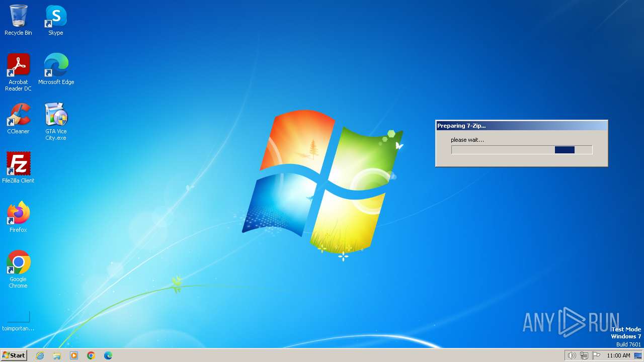The height and width of the screenshot is (362, 644).
Task: Select the CCleaner desktop shortcut
Action: click(x=18, y=119)
